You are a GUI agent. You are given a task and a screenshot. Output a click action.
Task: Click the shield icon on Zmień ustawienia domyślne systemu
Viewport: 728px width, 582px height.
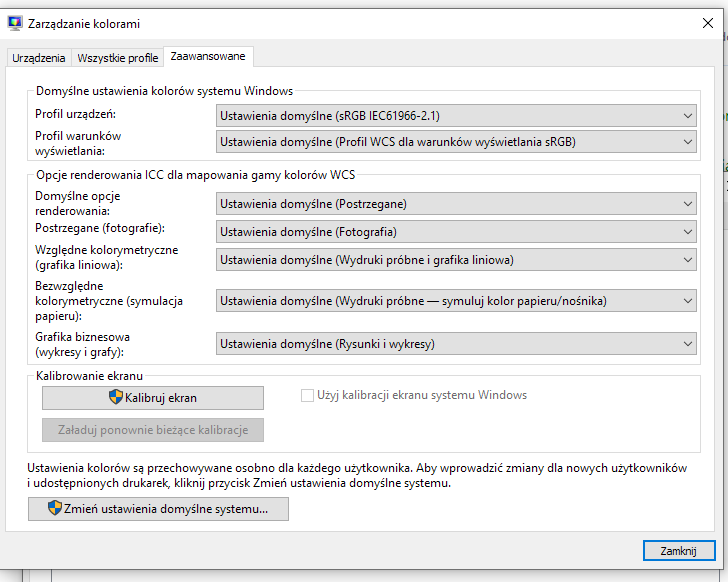pyautogui.click(x=55, y=508)
